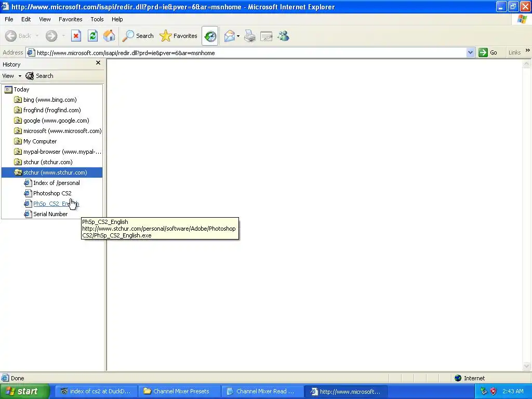Click the Windows flag logo throbber
Image resolution: width=532 pixels, height=399 pixels.
[522, 19]
